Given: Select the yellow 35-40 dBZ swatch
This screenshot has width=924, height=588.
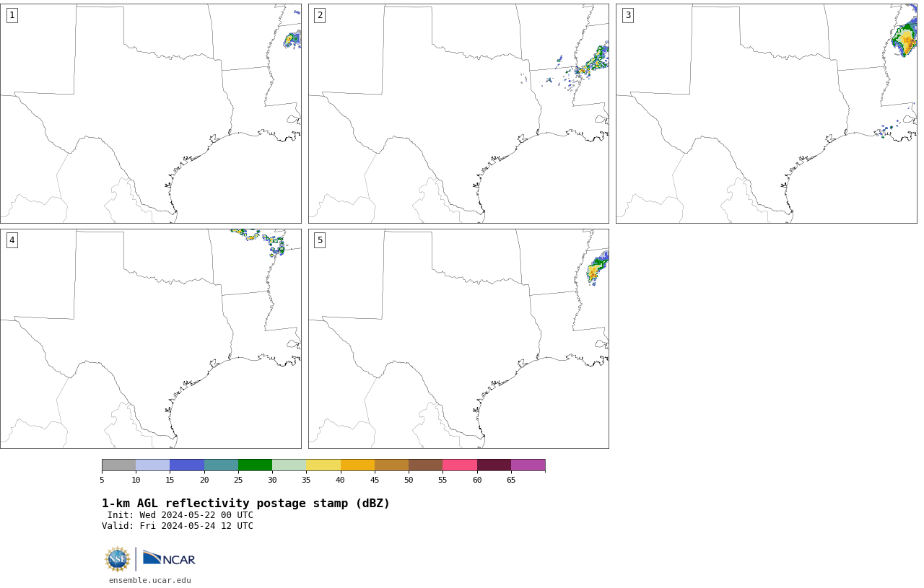Looking at the screenshot, I should 323,465.
